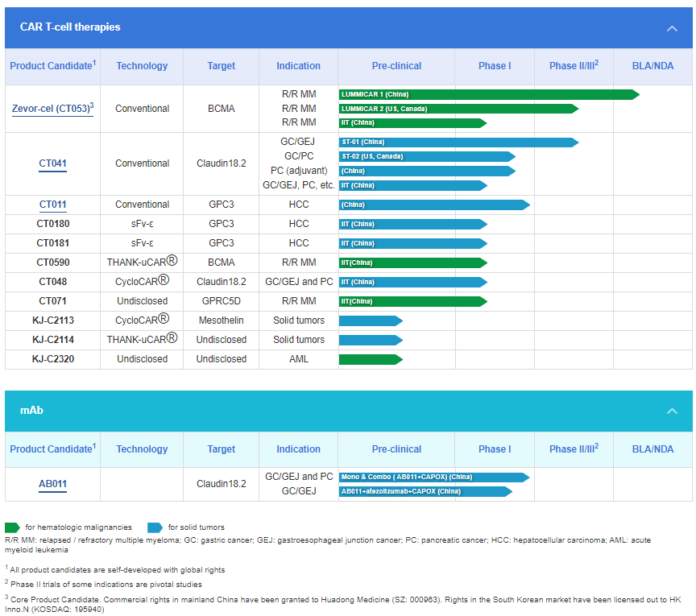Screen dimensions: 696x616
Task: Click the PC (adjuvant) (China) bar
Action: coord(427,172)
